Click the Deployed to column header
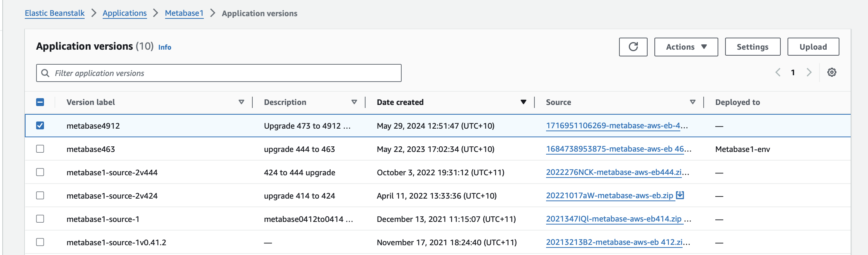Screen dimensions: 868x255 tap(737, 102)
